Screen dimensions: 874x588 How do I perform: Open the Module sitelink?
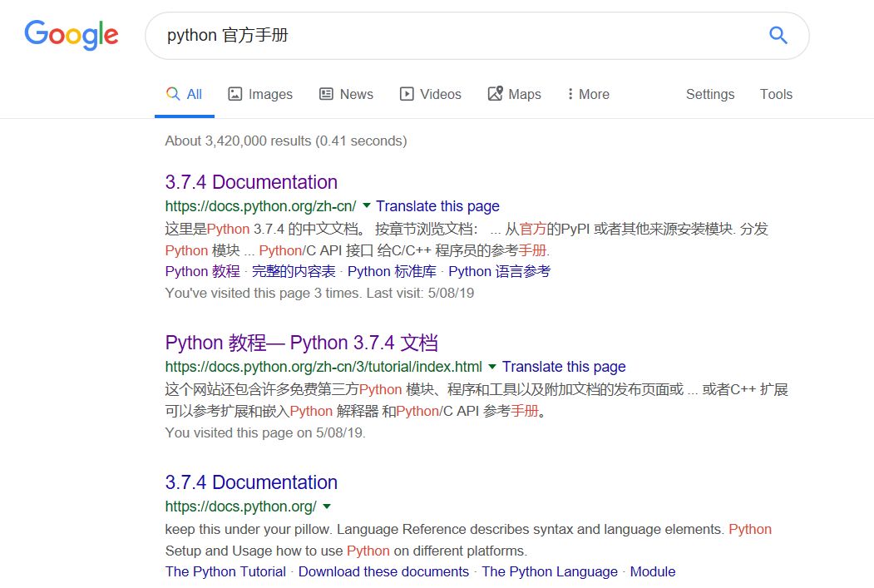click(653, 572)
